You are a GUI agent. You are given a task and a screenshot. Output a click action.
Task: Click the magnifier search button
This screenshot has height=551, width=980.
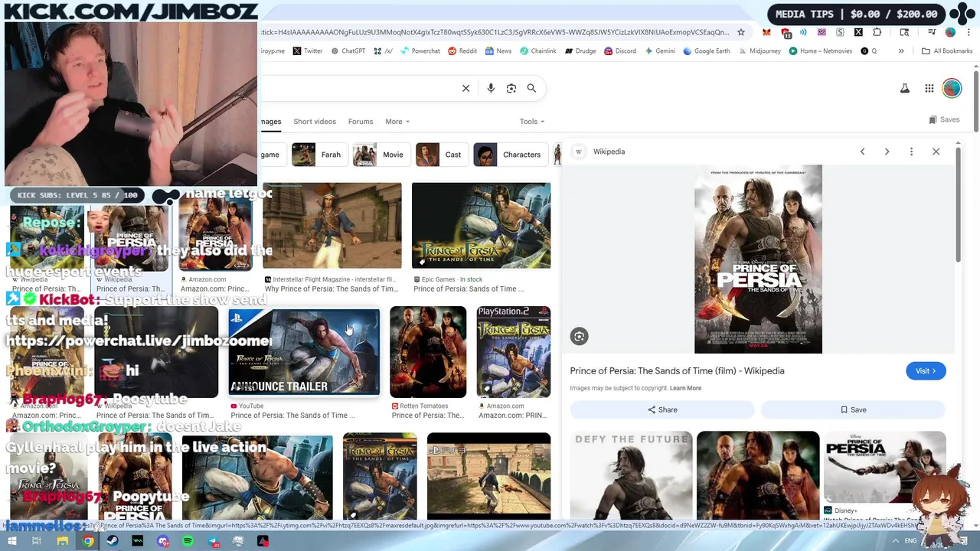531,88
